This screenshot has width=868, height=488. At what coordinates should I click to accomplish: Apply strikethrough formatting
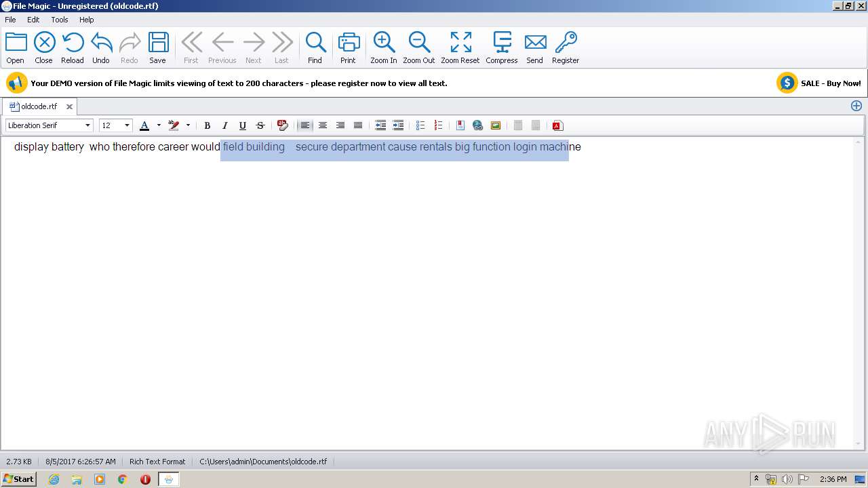pyautogui.click(x=260, y=125)
